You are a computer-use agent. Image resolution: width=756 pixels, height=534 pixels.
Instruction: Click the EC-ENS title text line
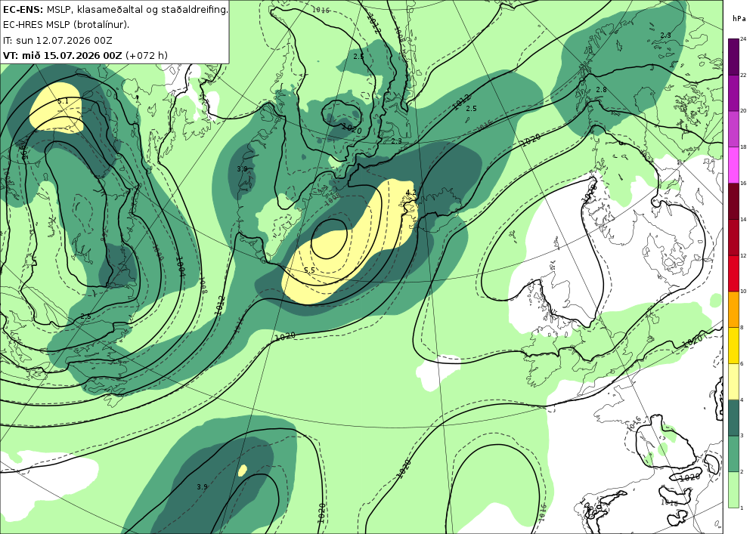(x=115, y=9)
